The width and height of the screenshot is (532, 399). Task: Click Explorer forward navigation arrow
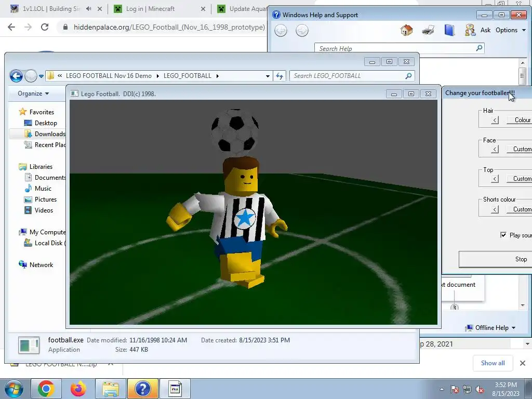(31, 76)
